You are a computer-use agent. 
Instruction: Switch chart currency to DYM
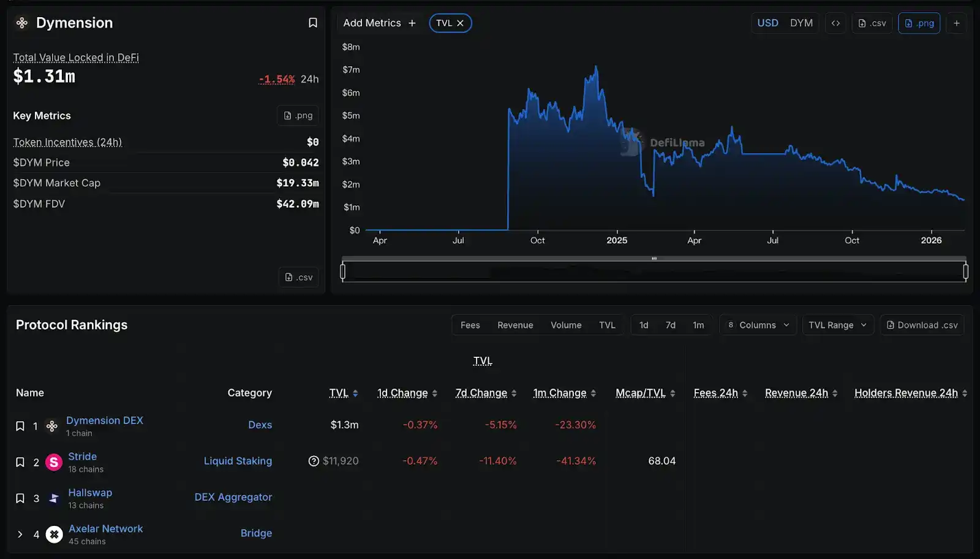(801, 23)
